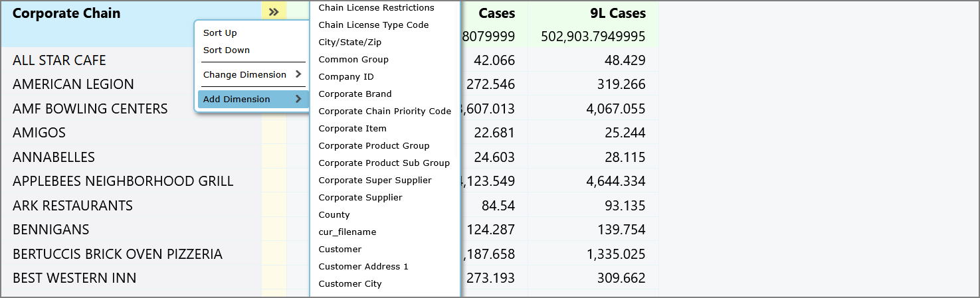The height and width of the screenshot is (298, 980).
Task: Click 9L Cases value 28.115
Action: (x=625, y=157)
